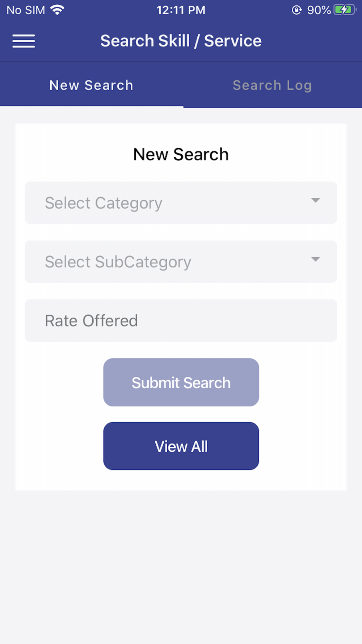Image resolution: width=362 pixels, height=644 pixels.
Task: Expand the Select SubCategory arrow
Action: coord(316,259)
